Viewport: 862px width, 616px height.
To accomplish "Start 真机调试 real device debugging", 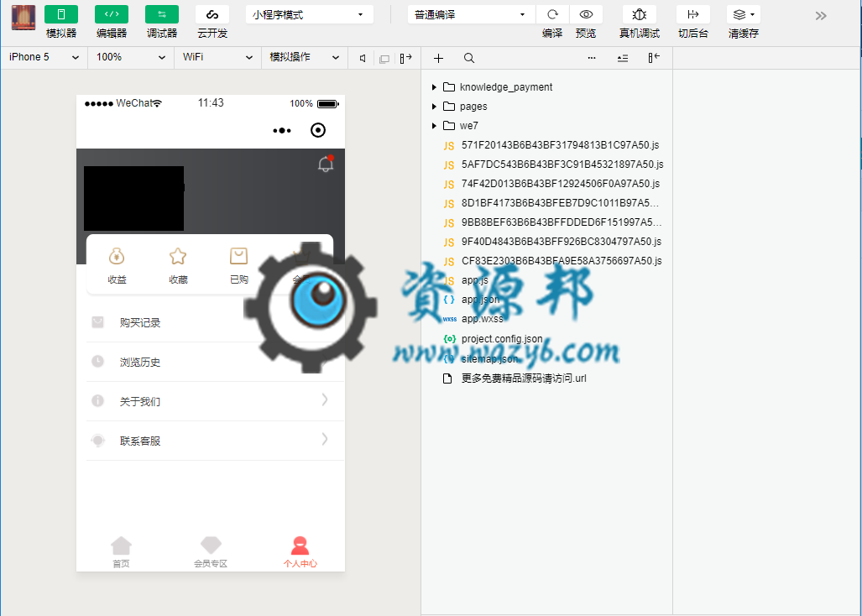I will click(640, 15).
